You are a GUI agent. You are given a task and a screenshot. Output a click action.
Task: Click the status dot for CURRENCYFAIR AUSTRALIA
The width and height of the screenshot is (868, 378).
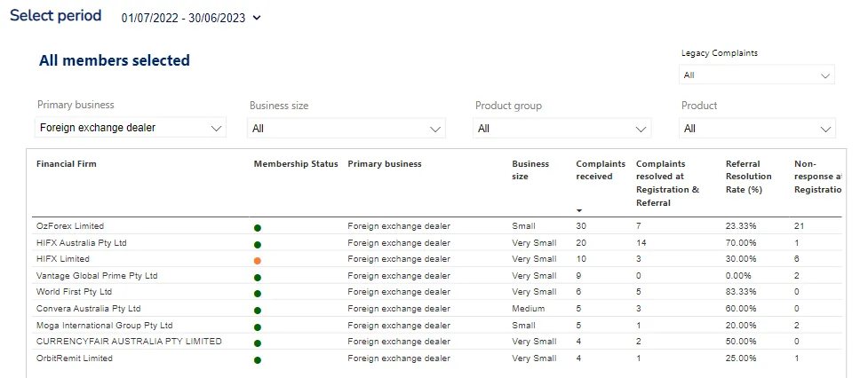[258, 343]
